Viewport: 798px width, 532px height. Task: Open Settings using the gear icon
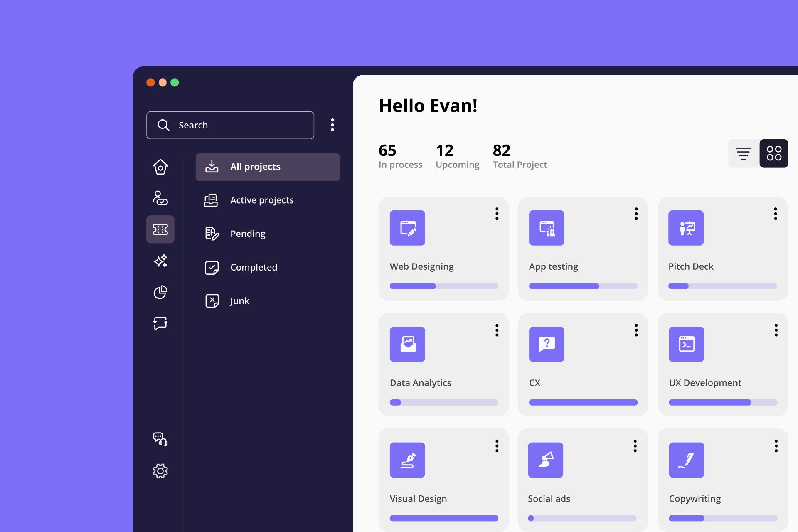pyautogui.click(x=160, y=471)
